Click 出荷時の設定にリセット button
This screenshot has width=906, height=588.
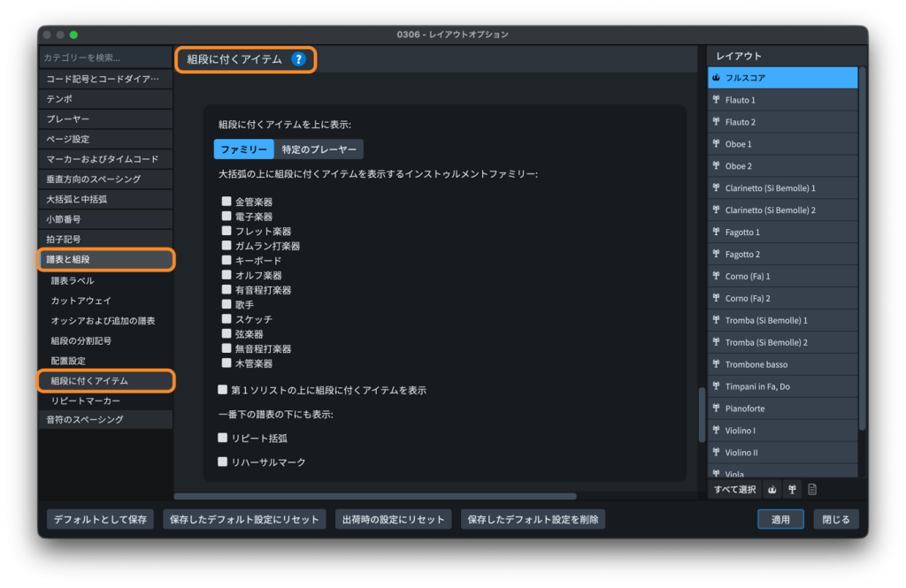[394, 519]
